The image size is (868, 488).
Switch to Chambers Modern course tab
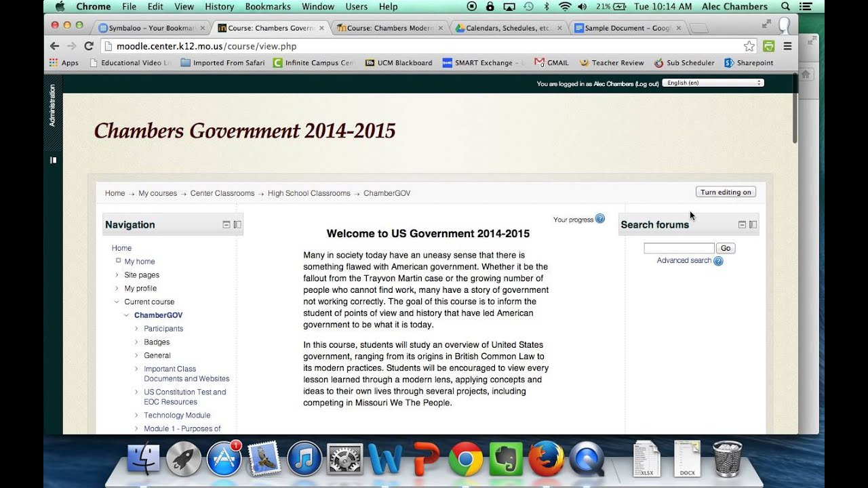[x=390, y=28]
